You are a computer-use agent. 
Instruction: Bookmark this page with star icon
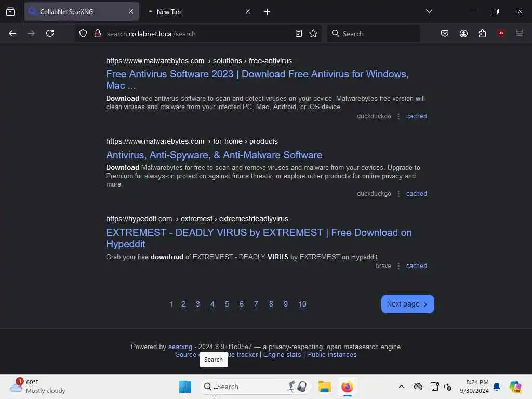point(313,33)
